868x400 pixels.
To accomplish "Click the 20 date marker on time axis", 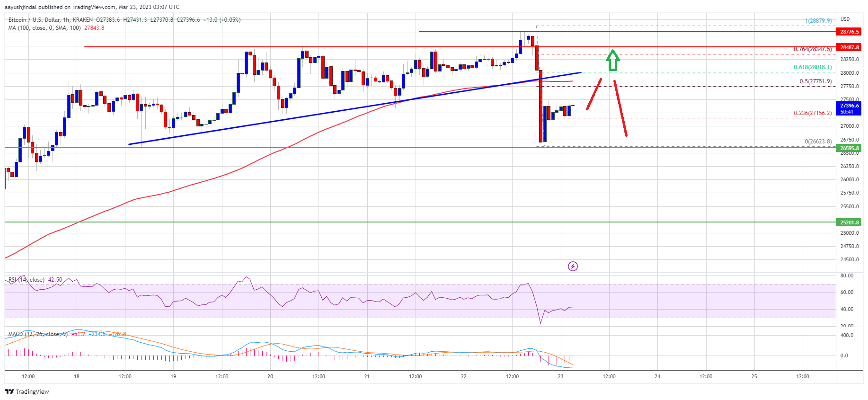I will (x=270, y=377).
